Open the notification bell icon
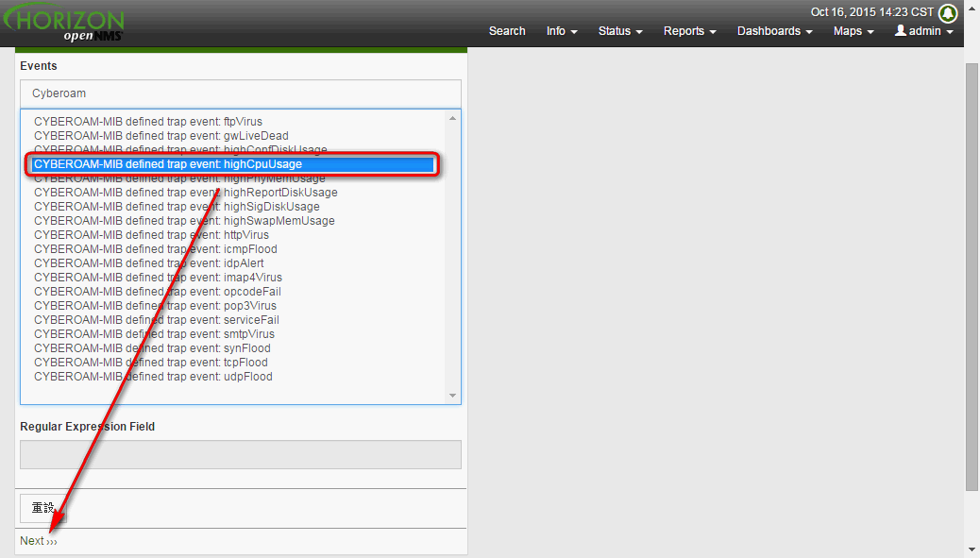The height and width of the screenshot is (558, 980). click(948, 13)
